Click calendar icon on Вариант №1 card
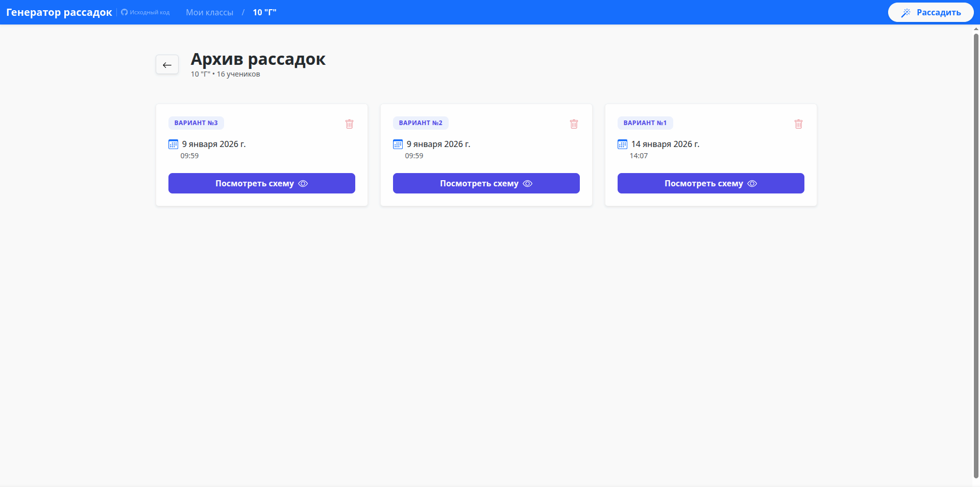Screen dimensions: 980x487 [623, 144]
